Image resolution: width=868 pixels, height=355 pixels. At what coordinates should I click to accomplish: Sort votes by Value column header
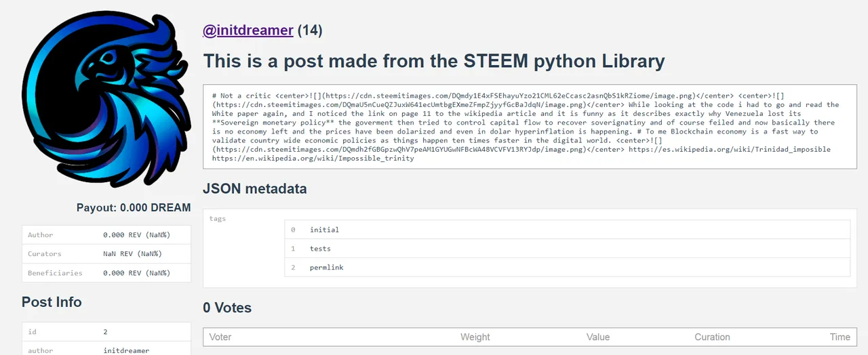(x=598, y=337)
